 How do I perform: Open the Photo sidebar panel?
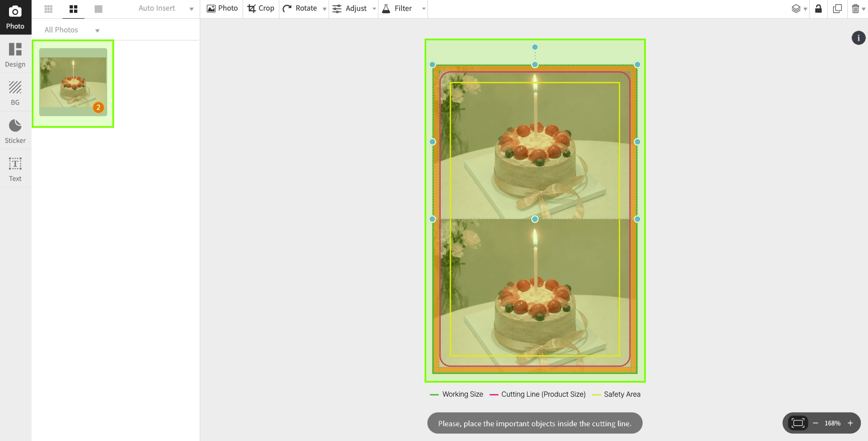pos(15,17)
